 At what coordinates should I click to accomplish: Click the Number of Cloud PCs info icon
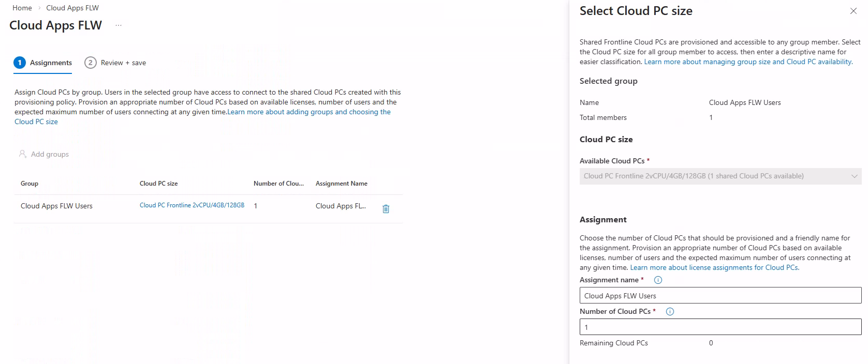670,312
